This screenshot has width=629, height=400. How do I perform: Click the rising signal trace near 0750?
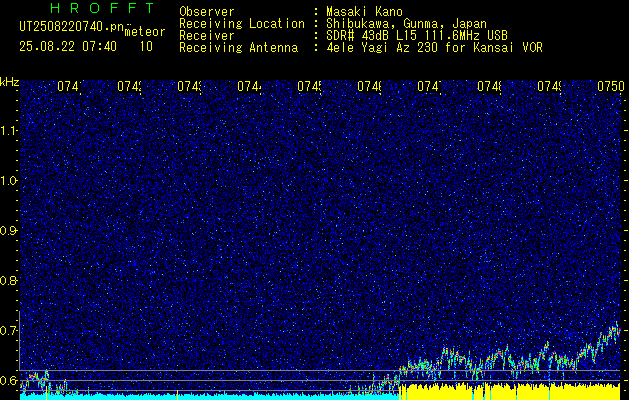[x=600, y=339]
